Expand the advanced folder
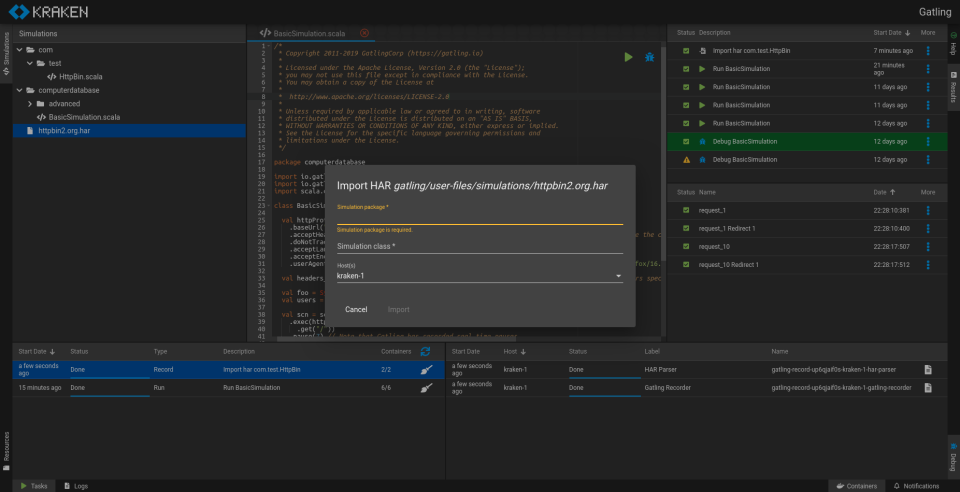Viewport: 960px width, 492px height. pos(29,103)
